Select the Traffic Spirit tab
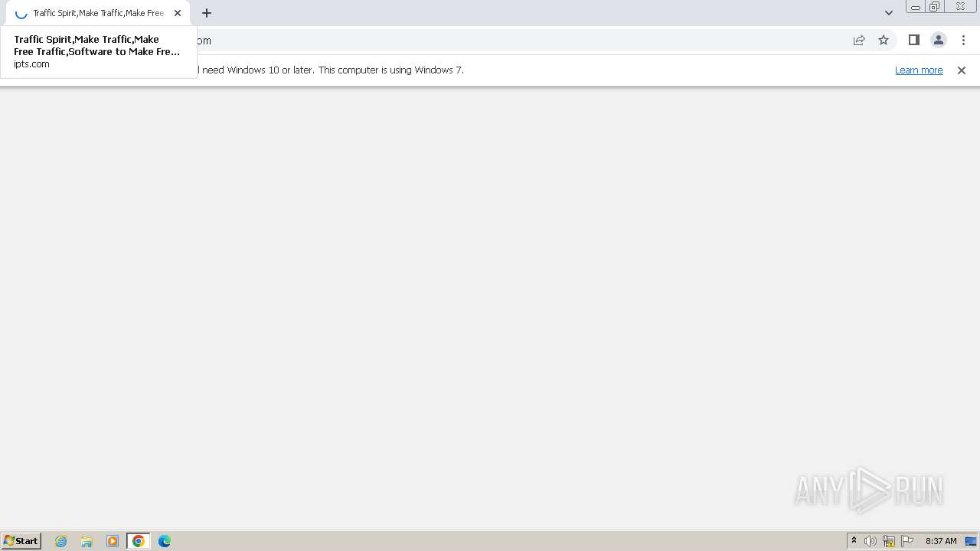Screen dimensions: 980x551 98,13
